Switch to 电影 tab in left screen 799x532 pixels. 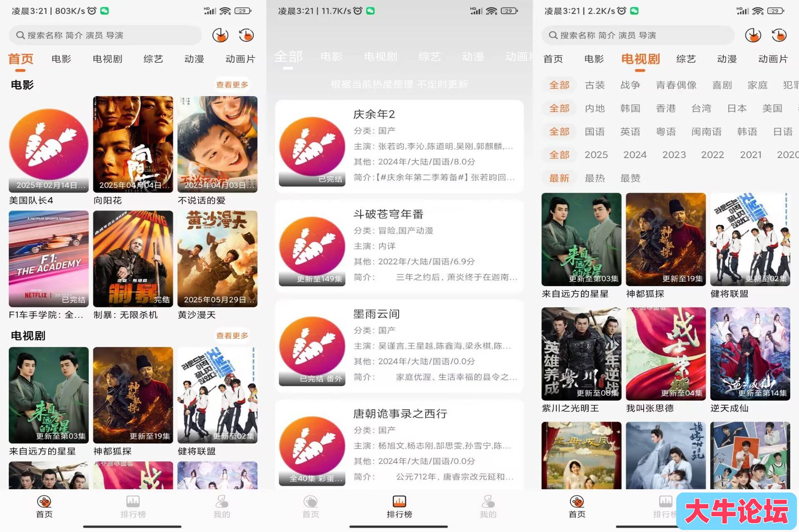coord(61,59)
